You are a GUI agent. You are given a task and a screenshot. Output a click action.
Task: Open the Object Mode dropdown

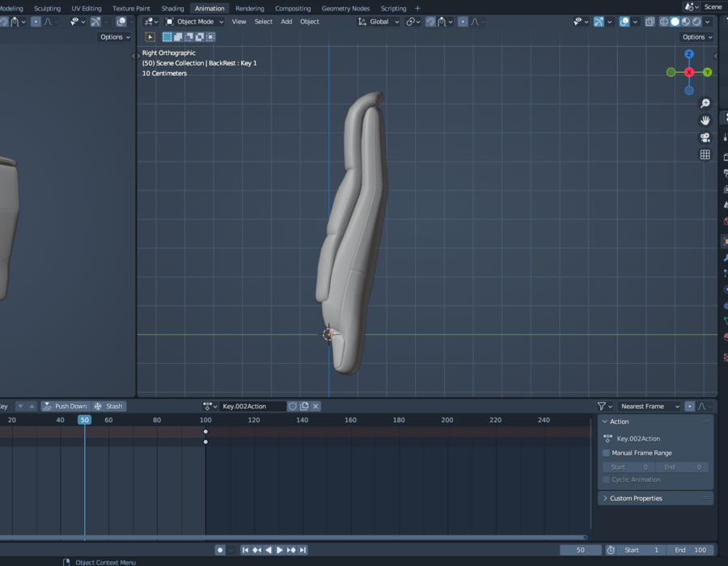tap(194, 21)
